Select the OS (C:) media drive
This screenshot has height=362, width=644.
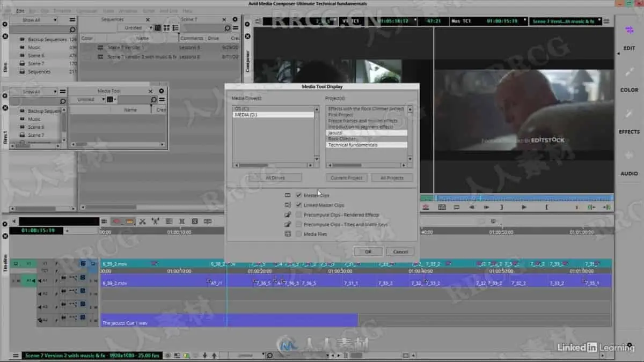point(273,109)
